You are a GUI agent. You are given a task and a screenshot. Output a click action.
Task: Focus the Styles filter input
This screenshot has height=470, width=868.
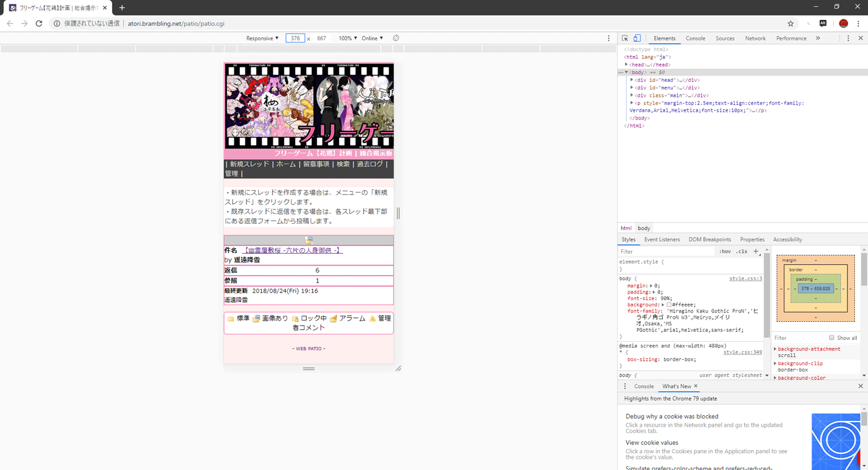point(666,252)
